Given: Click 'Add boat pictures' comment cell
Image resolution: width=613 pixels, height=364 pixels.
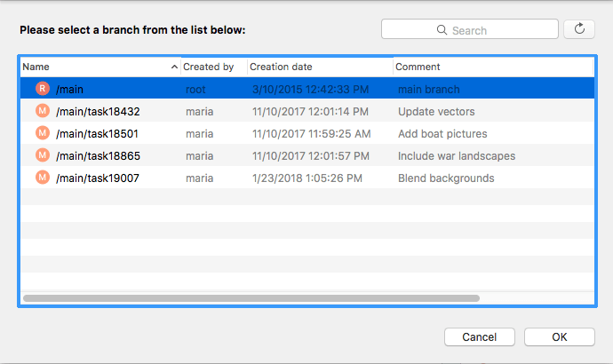Looking at the screenshot, I should click(x=442, y=134).
